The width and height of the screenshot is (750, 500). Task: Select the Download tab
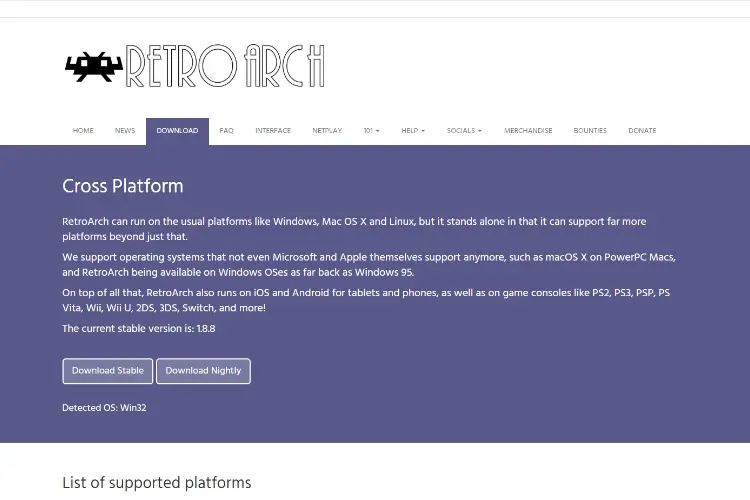[x=177, y=131]
